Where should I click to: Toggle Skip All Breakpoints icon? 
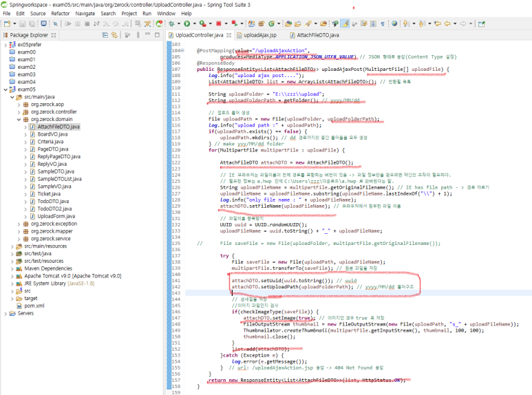[55, 24]
